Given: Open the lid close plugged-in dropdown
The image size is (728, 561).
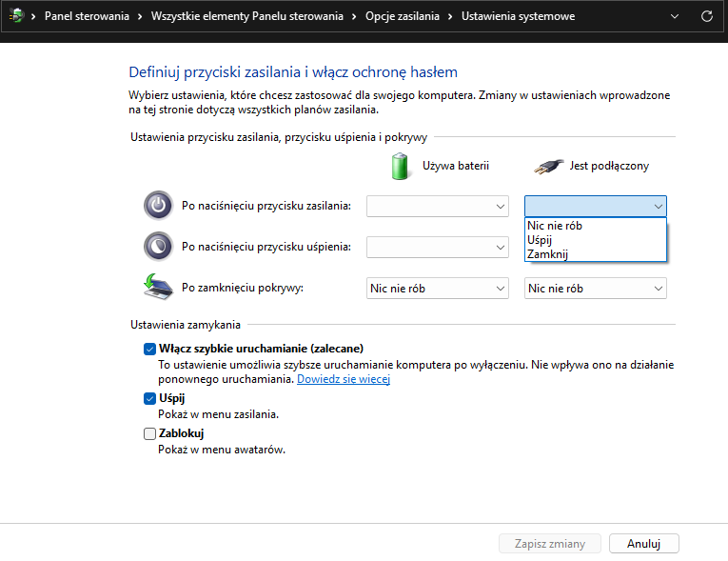Looking at the screenshot, I should 595,289.
